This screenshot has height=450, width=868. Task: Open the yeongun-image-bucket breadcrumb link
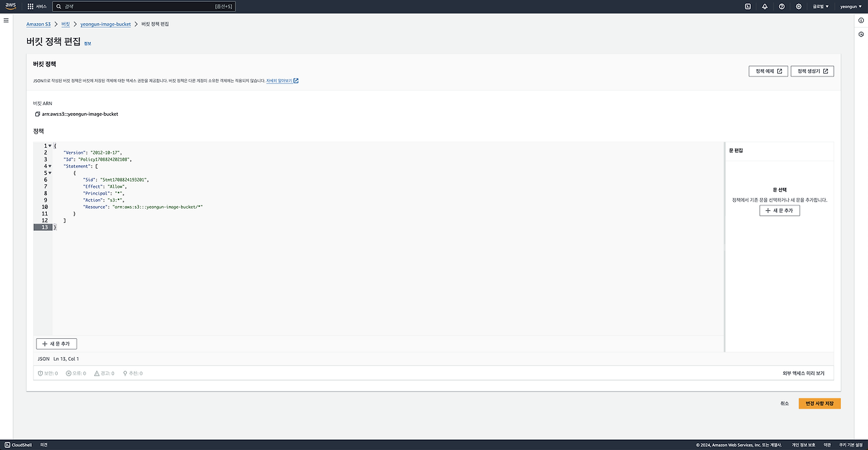pyautogui.click(x=105, y=24)
